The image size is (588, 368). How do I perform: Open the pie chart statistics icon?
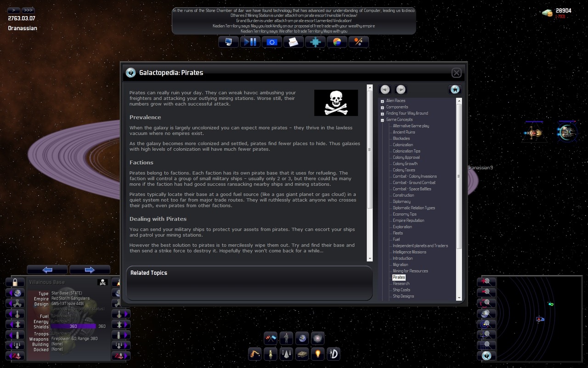(x=337, y=42)
